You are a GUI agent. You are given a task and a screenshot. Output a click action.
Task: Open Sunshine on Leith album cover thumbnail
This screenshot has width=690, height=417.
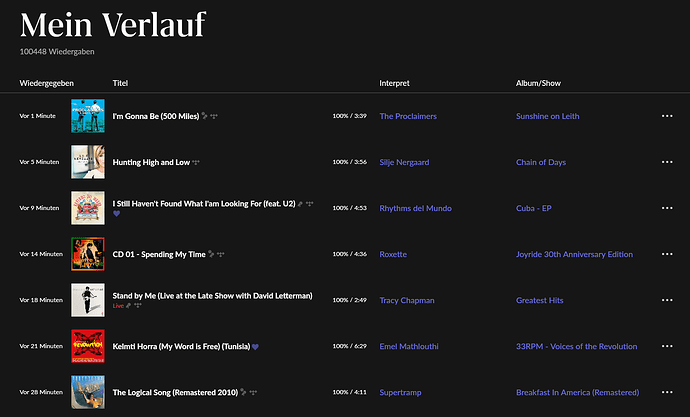[x=88, y=116]
